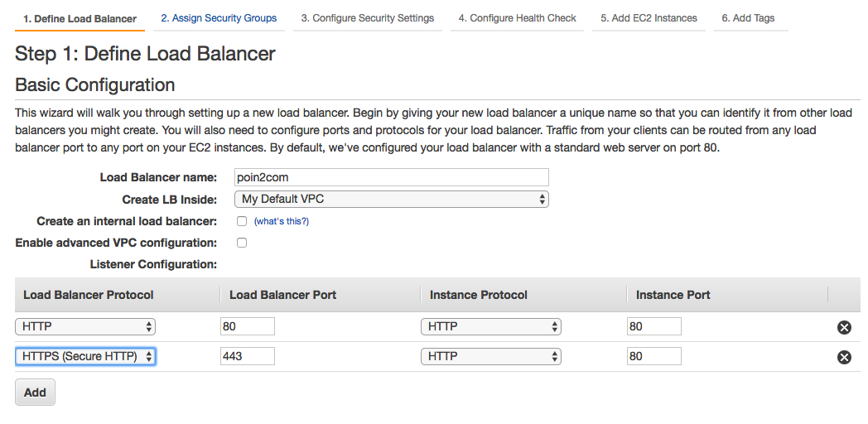The image size is (868, 424).
Task: Jump to the Add Tags step
Action: pyautogui.click(x=748, y=18)
